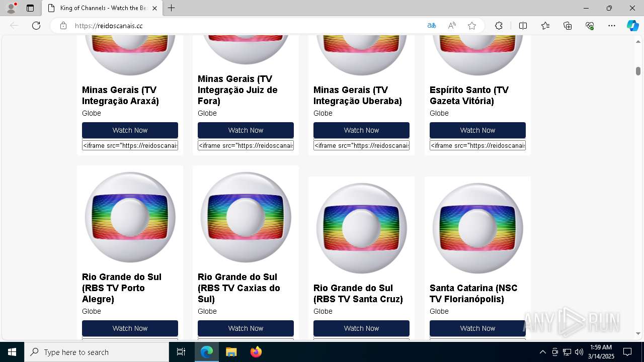Open a new tab with the plus button
The image size is (644, 362).
[x=172, y=8]
